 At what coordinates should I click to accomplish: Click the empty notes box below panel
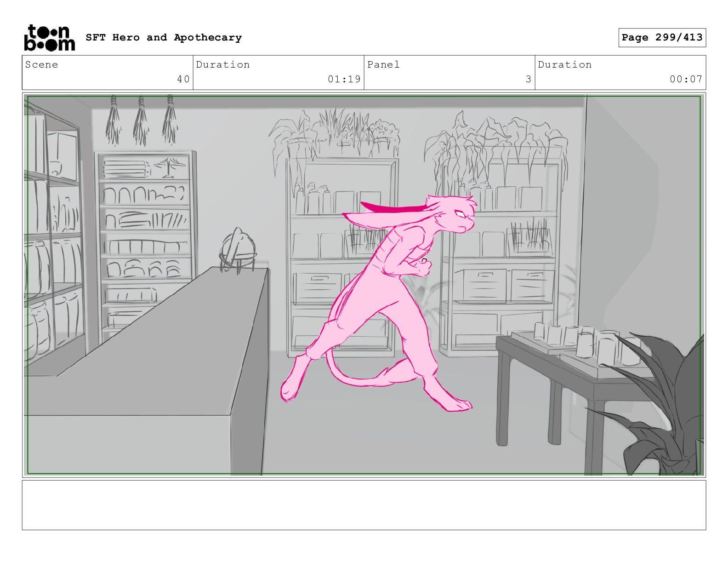(364, 505)
